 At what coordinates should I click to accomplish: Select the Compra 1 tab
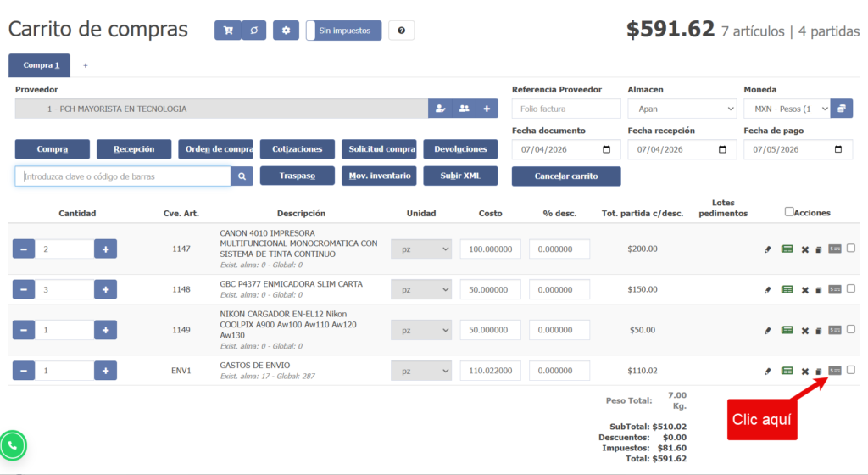pos(42,65)
